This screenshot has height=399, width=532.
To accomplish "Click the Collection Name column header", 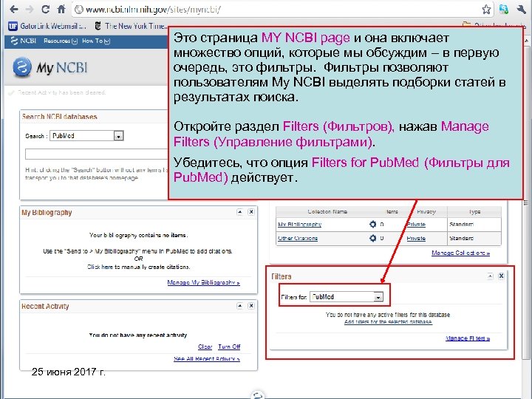I will [x=327, y=212].
